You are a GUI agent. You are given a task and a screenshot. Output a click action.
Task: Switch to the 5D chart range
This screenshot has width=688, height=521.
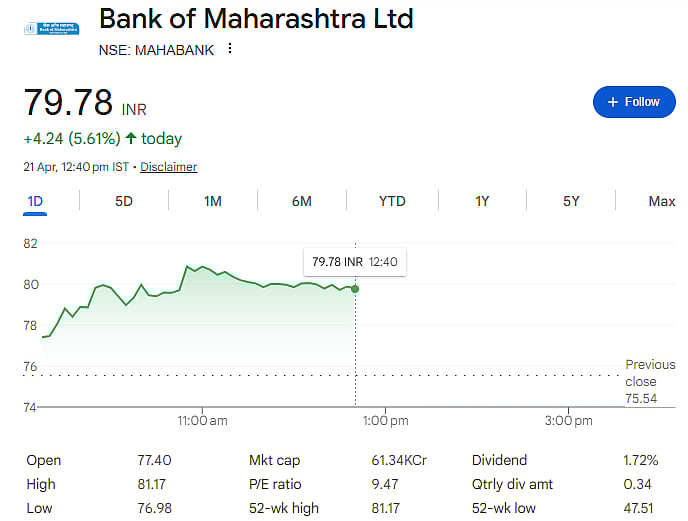(x=124, y=201)
